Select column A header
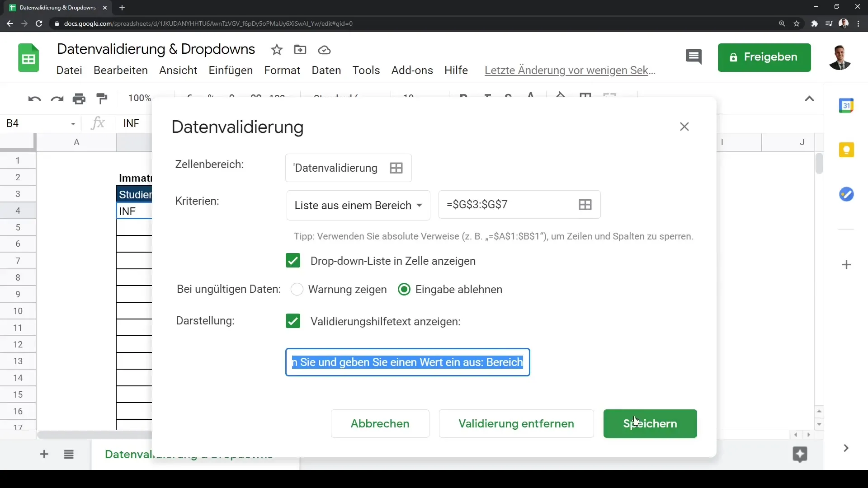The height and width of the screenshot is (488, 868). (76, 142)
